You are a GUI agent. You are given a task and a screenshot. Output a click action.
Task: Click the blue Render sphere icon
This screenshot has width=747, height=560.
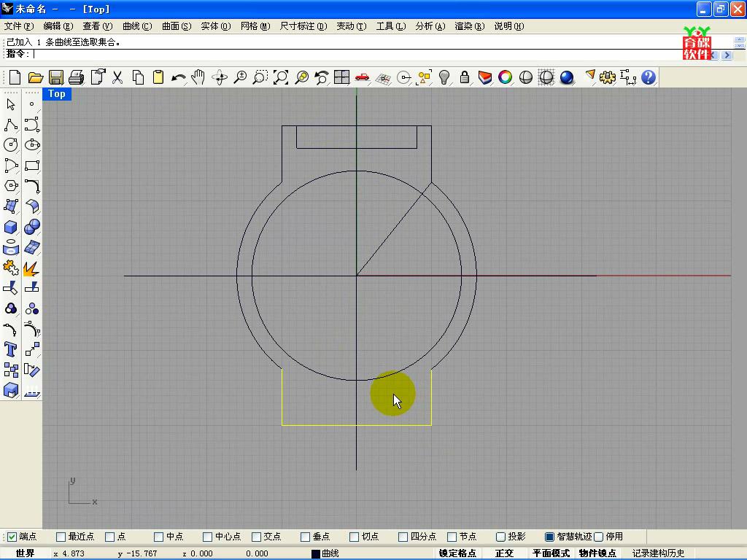click(x=566, y=77)
